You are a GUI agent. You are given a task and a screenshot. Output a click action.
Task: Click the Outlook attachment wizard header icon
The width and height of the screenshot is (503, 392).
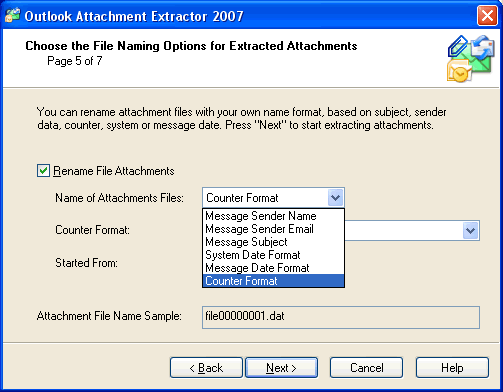(470, 59)
